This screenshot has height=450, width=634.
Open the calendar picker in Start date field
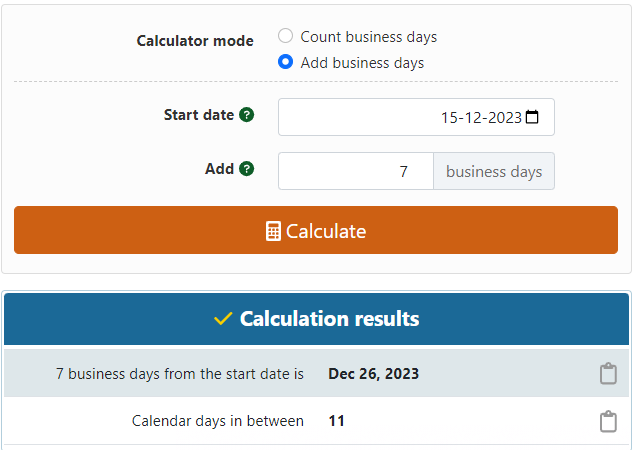coord(532,117)
